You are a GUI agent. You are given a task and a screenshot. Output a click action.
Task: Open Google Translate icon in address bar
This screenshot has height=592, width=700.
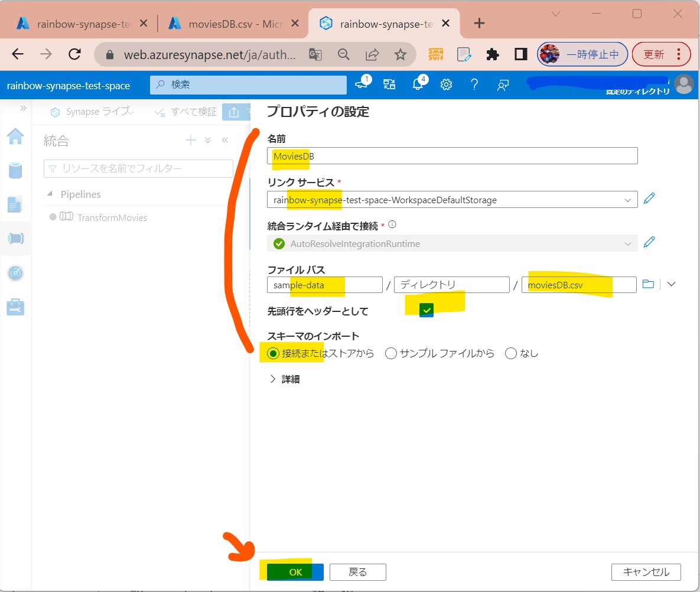315,54
